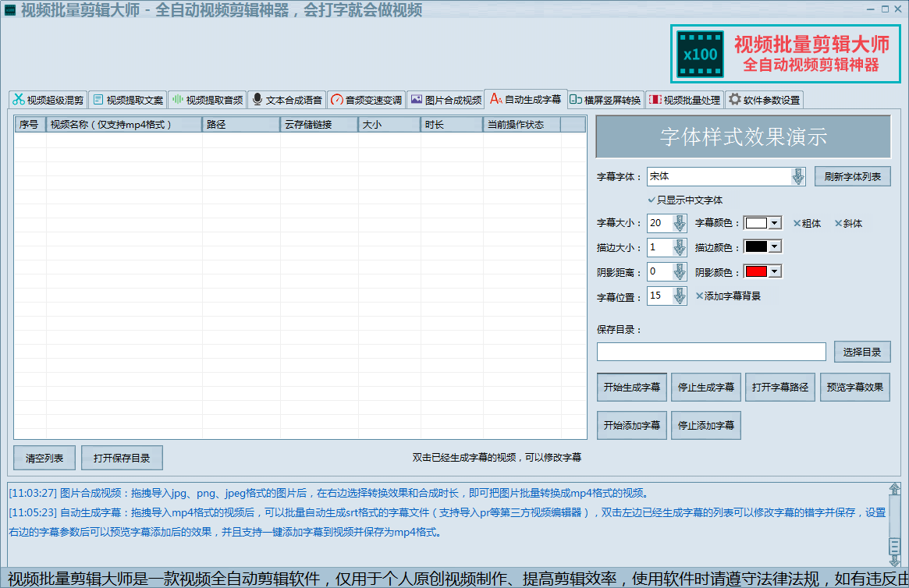909x588 pixels.
Task: Click 大小 column header
Action: coord(389,125)
